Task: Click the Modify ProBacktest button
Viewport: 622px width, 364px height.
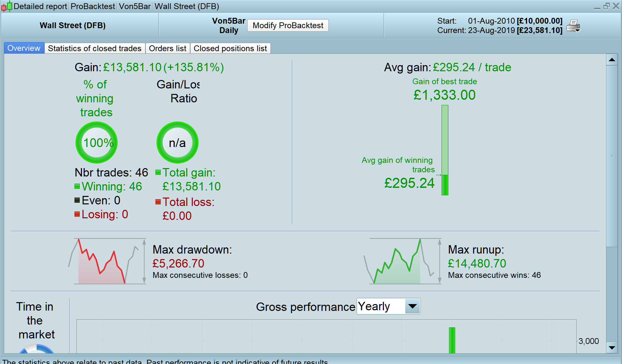Action: pos(288,26)
